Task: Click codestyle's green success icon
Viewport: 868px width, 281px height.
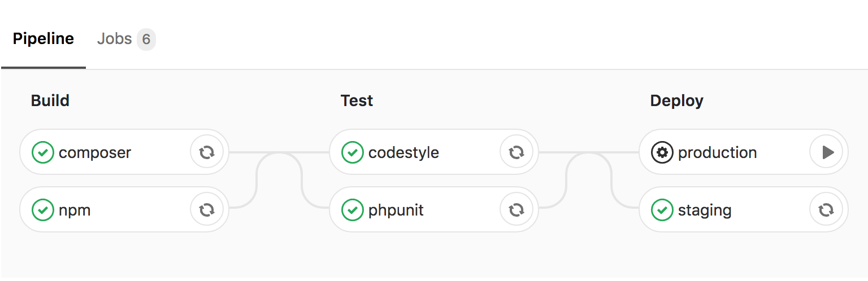Action: (352, 152)
